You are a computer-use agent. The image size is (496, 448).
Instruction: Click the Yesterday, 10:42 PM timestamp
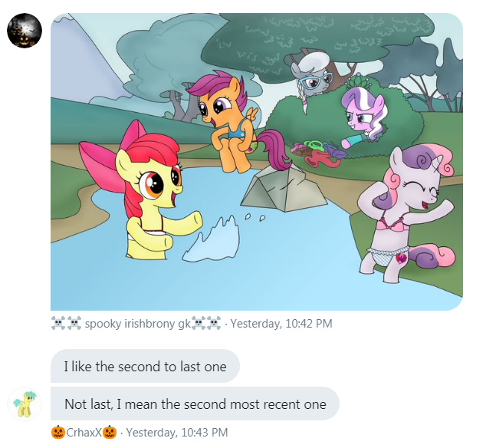281,324
